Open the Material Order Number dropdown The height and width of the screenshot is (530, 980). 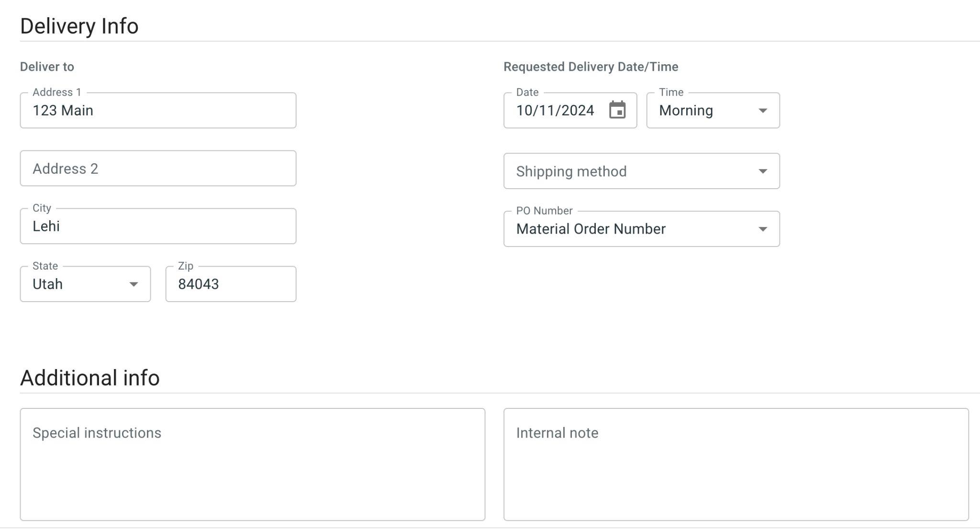tap(622, 229)
